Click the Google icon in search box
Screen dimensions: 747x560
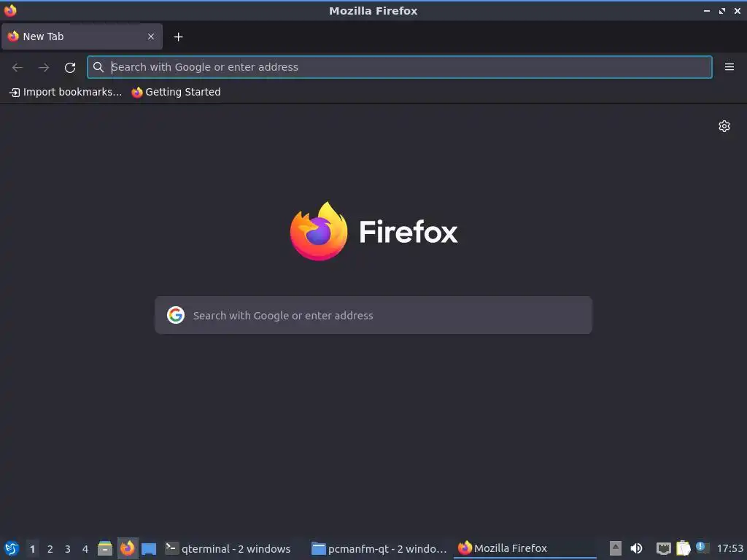pos(176,315)
